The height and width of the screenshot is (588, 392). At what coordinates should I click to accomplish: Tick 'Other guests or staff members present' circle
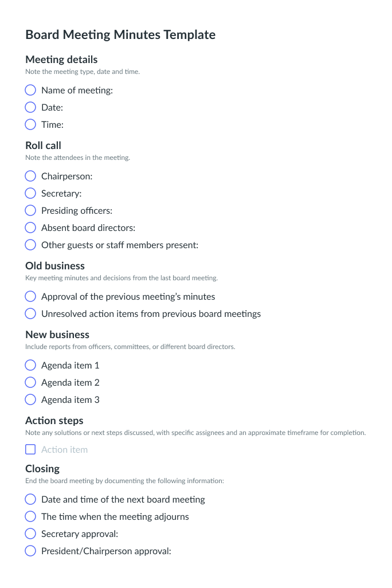coord(30,245)
